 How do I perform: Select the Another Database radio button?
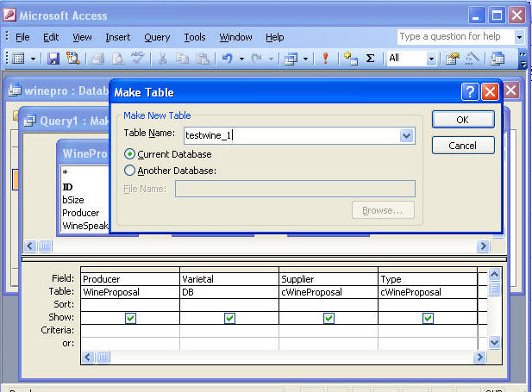(129, 171)
